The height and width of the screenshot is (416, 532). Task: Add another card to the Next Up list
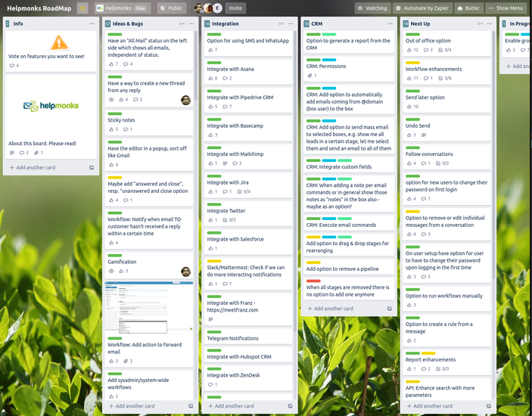pyautogui.click(x=430, y=406)
